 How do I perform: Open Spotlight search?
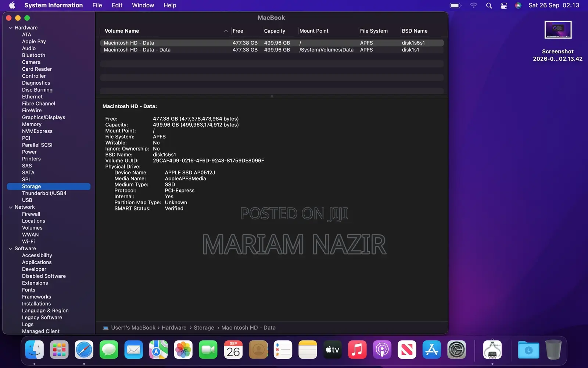click(x=489, y=5)
